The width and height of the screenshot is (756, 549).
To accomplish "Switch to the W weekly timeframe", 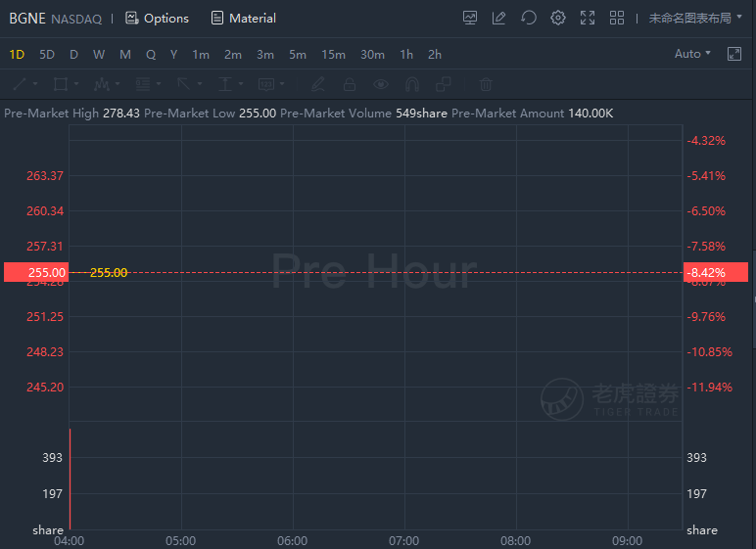I will [x=99, y=55].
